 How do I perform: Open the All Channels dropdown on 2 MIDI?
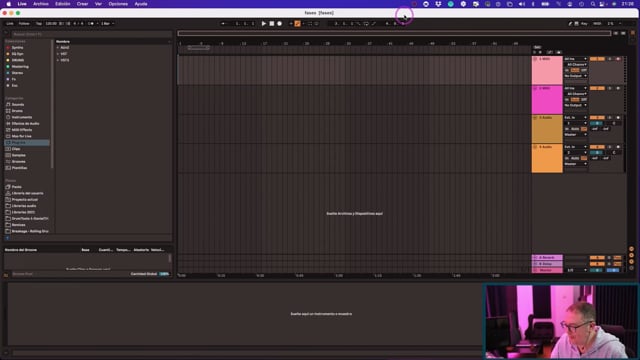[576, 94]
